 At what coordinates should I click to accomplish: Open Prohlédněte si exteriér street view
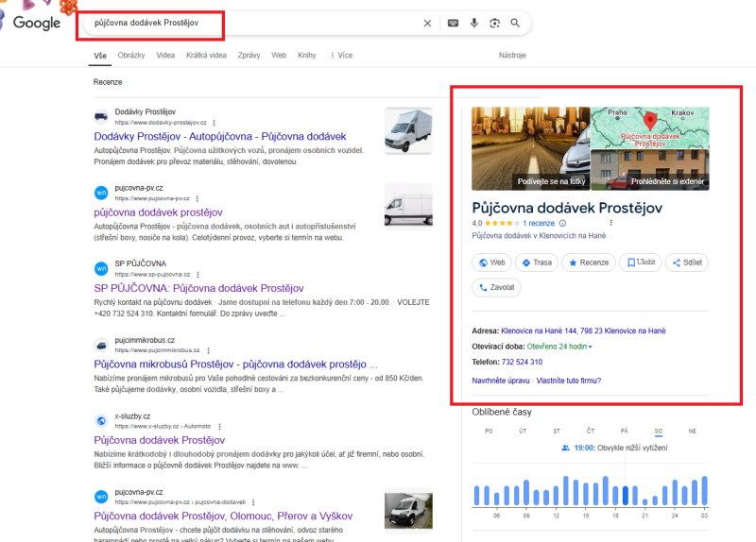click(650, 170)
